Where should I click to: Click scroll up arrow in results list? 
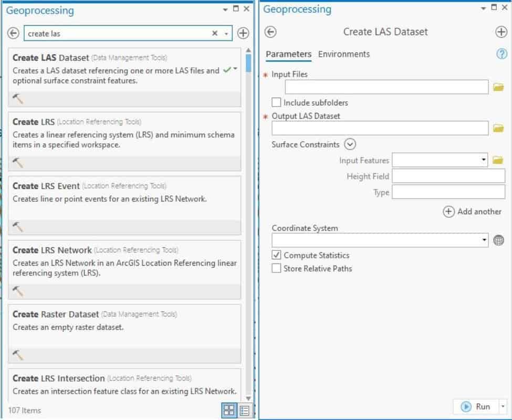click(x=248, y=50)
